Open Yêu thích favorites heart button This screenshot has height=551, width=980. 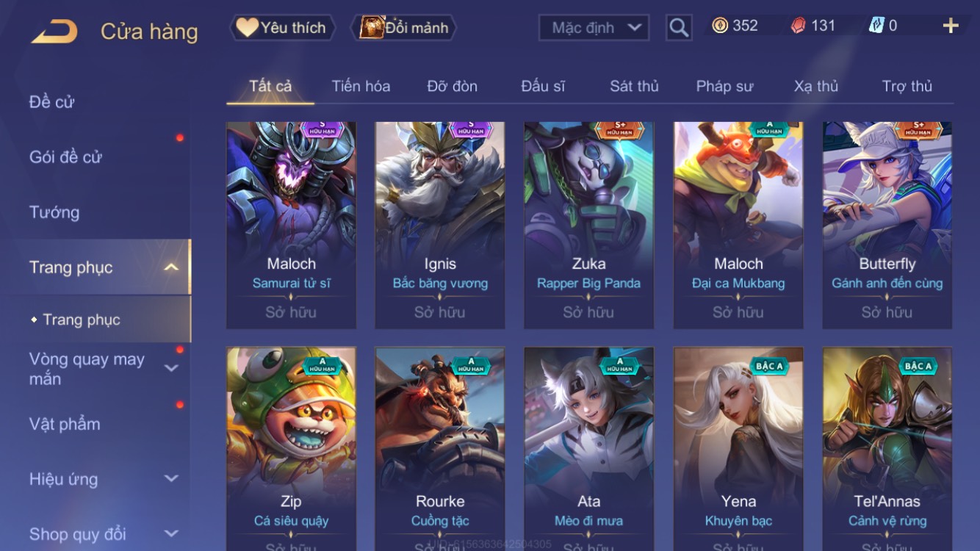click(282, 28)
